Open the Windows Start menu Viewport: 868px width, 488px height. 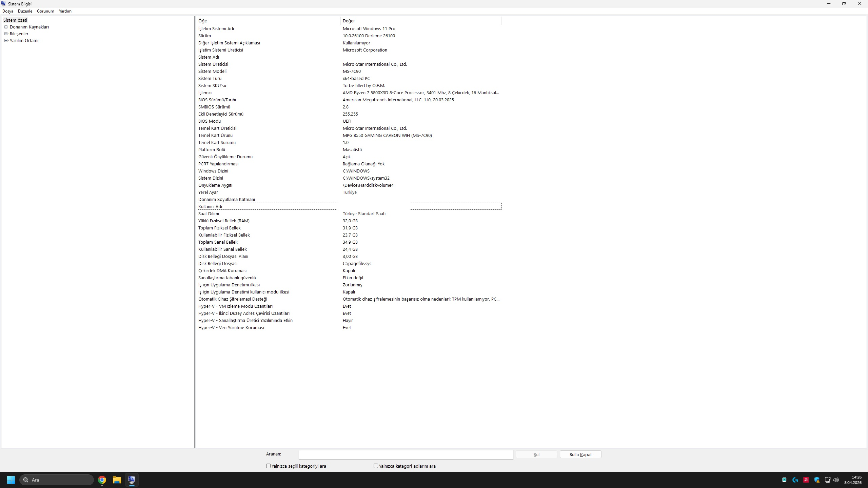pyautogui.click(x=11, y=480)
